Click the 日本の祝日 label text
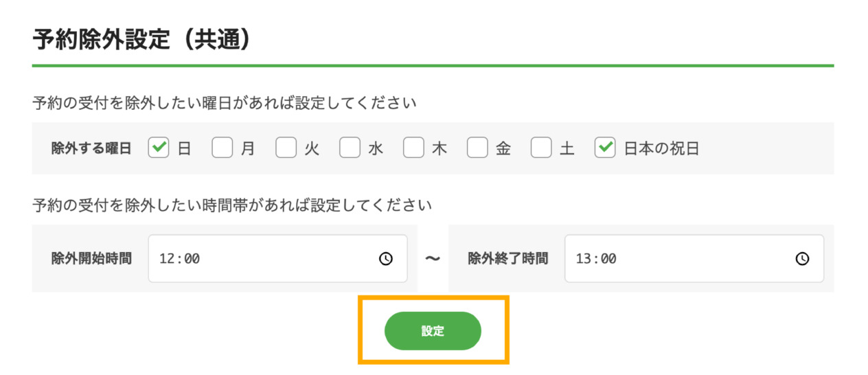This screenshot has width=868, height=375. (661, 148)
